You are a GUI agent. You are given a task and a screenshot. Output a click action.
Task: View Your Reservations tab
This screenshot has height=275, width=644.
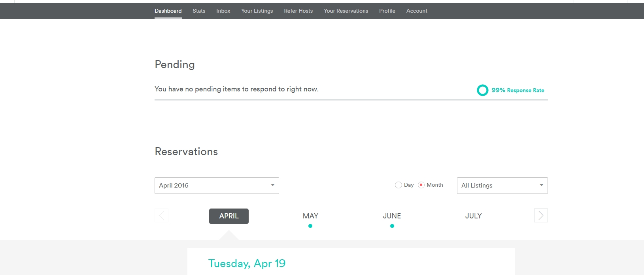click(346, 11)
